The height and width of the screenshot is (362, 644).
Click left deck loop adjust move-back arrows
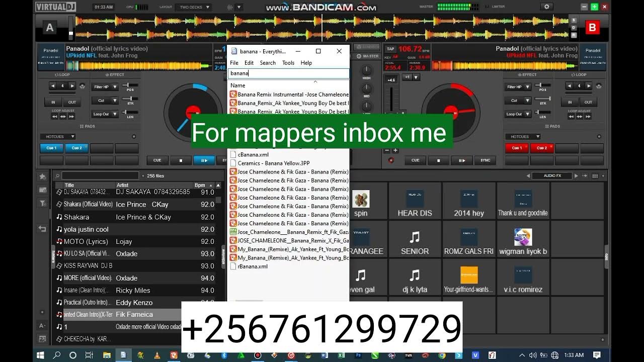(54, 116)
